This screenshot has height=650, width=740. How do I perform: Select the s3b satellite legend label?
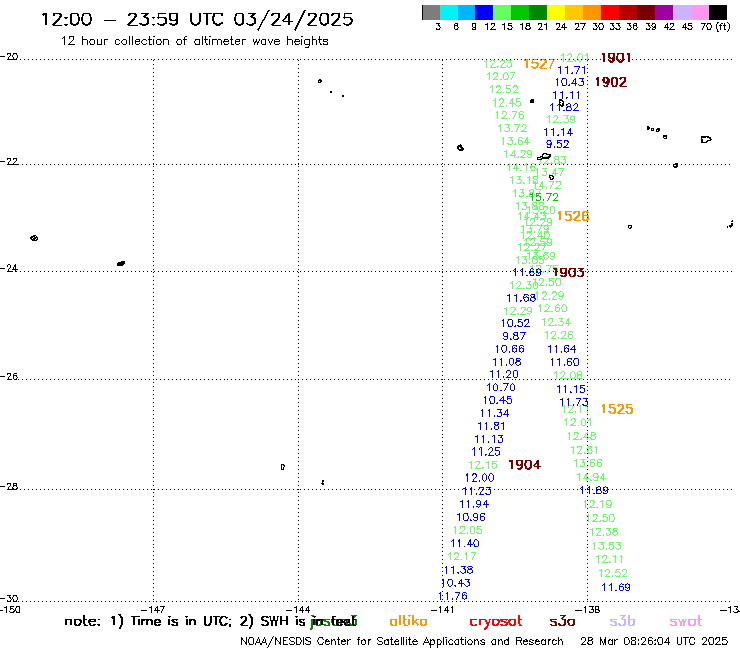click(x=622, y=621)
